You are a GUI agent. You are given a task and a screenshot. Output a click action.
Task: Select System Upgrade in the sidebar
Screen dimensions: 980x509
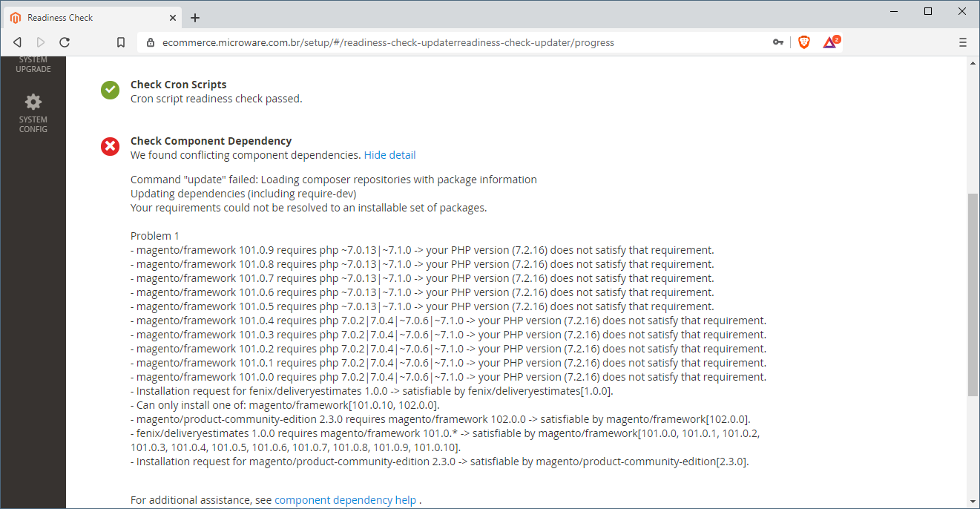tap(33, 65)
